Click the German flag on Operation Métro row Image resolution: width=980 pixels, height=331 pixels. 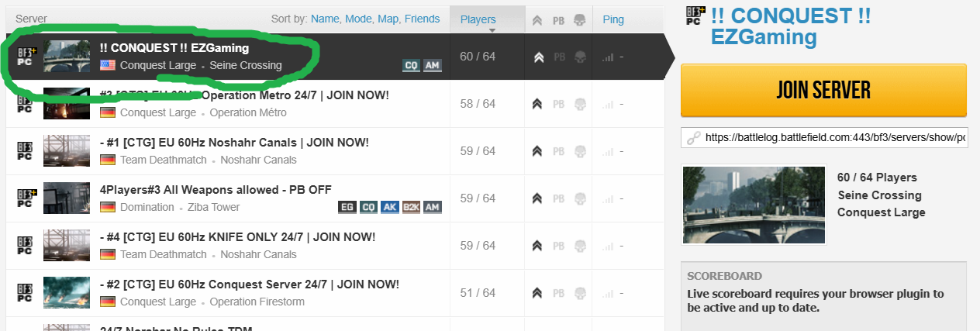click(108, 112)
